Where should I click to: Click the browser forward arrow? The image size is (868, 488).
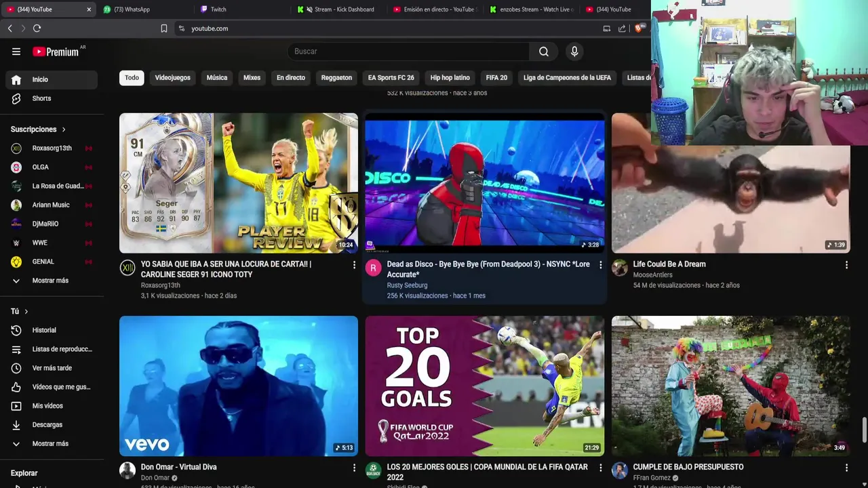point(23,28)
